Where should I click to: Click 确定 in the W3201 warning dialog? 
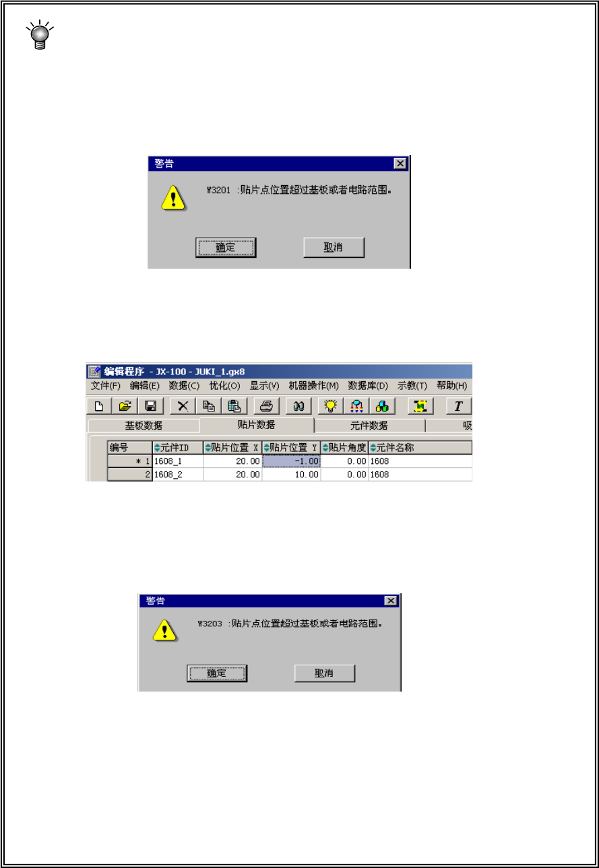pos(225,248)
